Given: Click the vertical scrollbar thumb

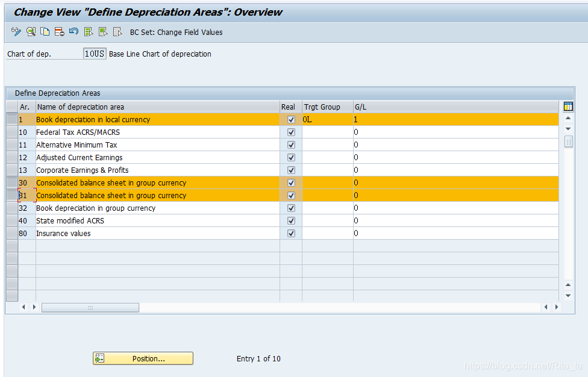Looking at the screenshot, I should click(x=569, y=142).
